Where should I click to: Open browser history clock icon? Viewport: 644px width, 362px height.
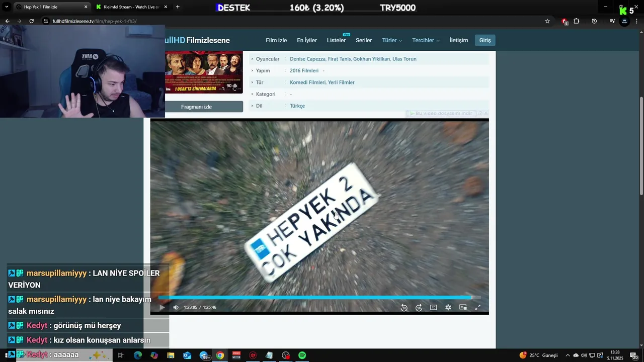click(594, 21)
